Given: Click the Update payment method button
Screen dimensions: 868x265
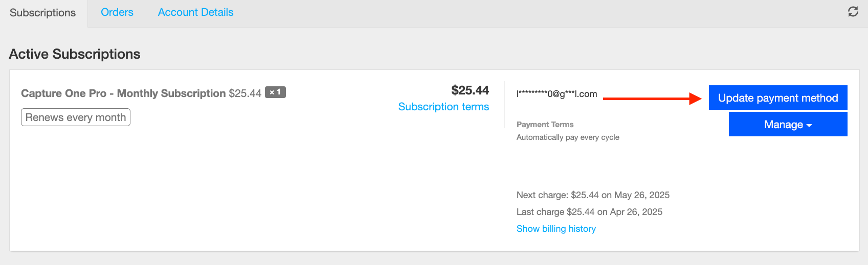Looking at the screenshot, I should pyautogui.click(x=778, y=98).
